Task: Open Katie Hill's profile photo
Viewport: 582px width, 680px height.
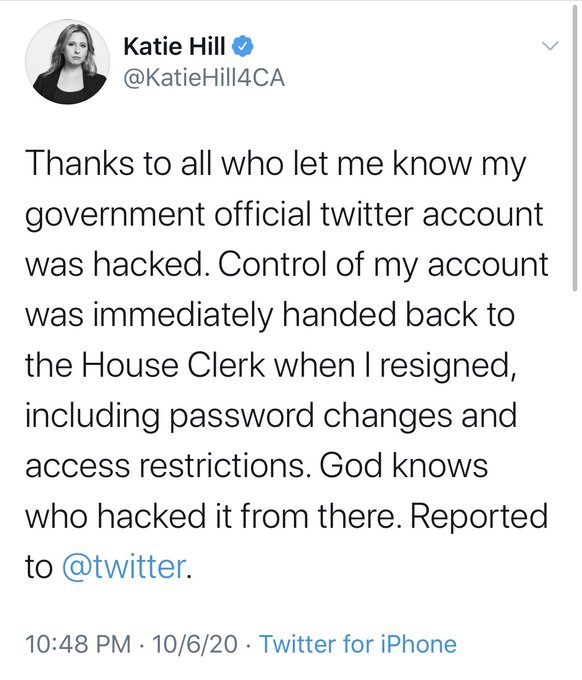Action: (67, 62)
